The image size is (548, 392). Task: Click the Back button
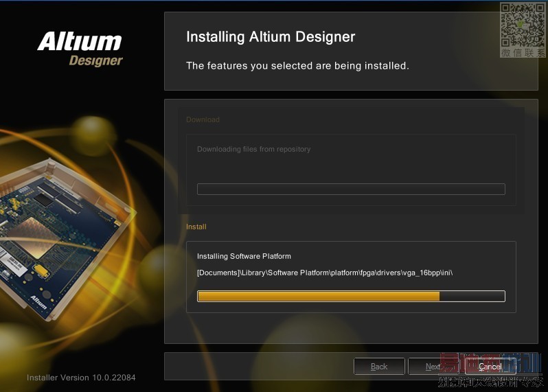click(379, 367)
